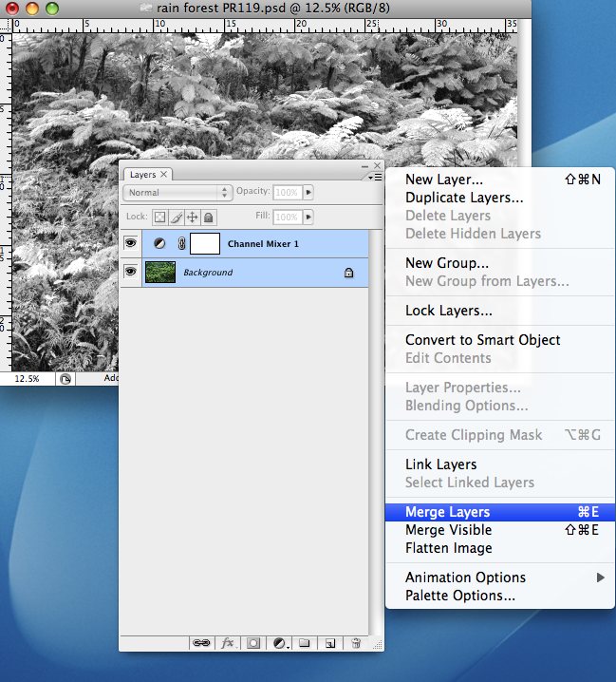Click Convert to Smart Object
616x682 pixels.
(482, 340)
